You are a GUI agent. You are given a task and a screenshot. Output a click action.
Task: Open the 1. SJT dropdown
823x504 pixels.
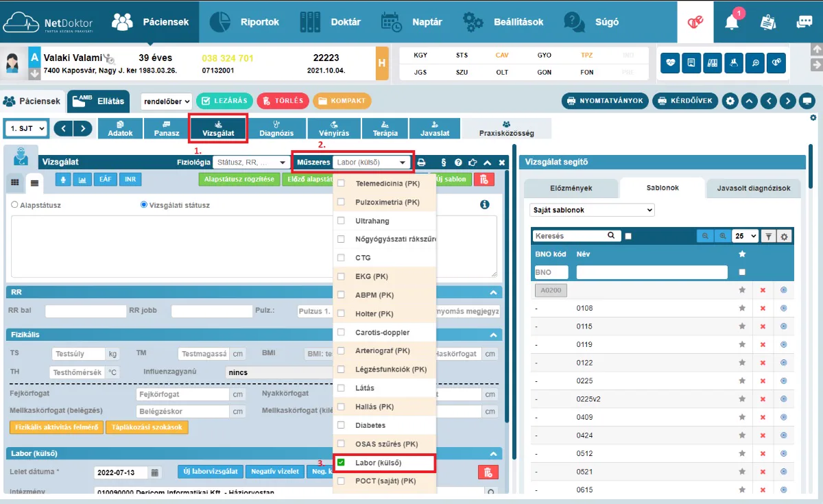coord(26,128)
